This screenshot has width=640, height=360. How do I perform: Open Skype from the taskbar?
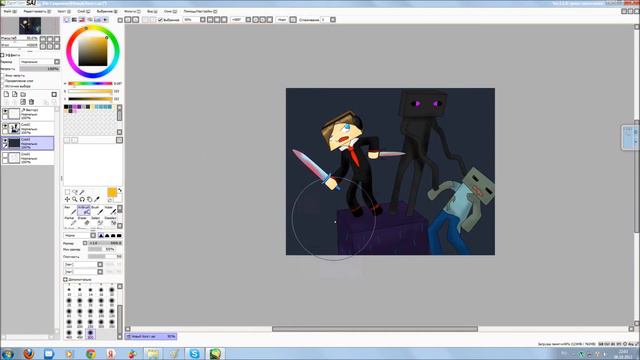pos(194,354)
